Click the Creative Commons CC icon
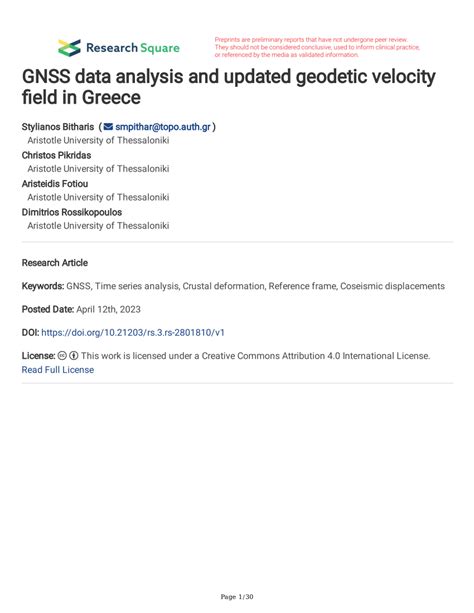The height and width of the screenshot is (613, 474). (x=62, y=356)
